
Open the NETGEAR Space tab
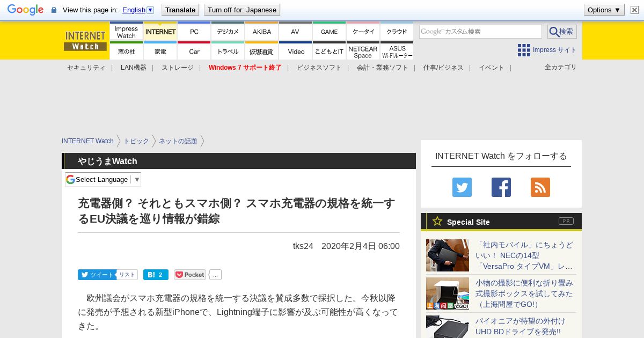point(363,51)
